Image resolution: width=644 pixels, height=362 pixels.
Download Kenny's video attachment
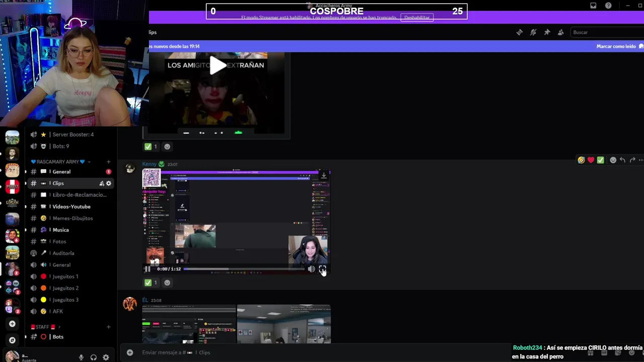[324, 175]
